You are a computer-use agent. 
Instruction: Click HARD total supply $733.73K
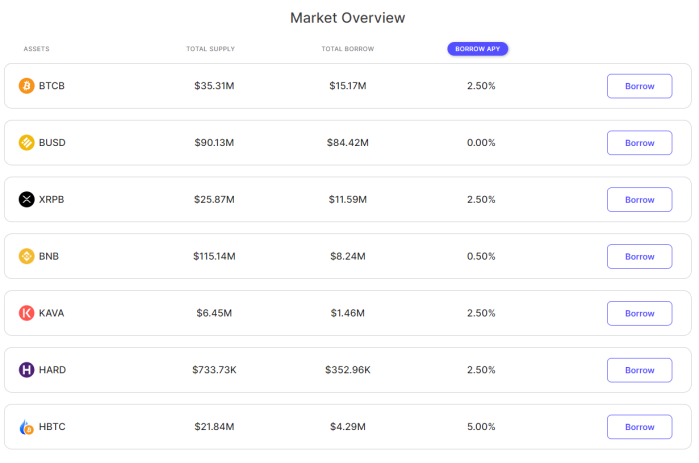coord(214,370)
